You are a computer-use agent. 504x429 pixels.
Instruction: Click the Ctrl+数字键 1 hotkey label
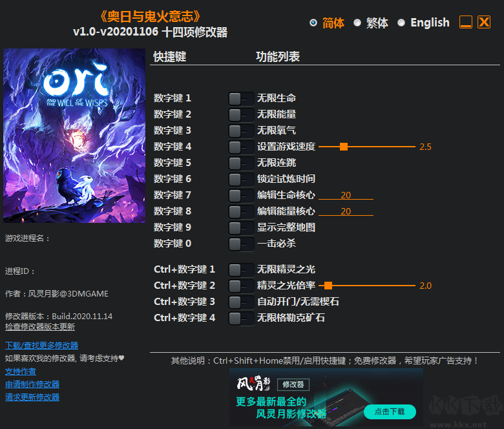(185, 269)
